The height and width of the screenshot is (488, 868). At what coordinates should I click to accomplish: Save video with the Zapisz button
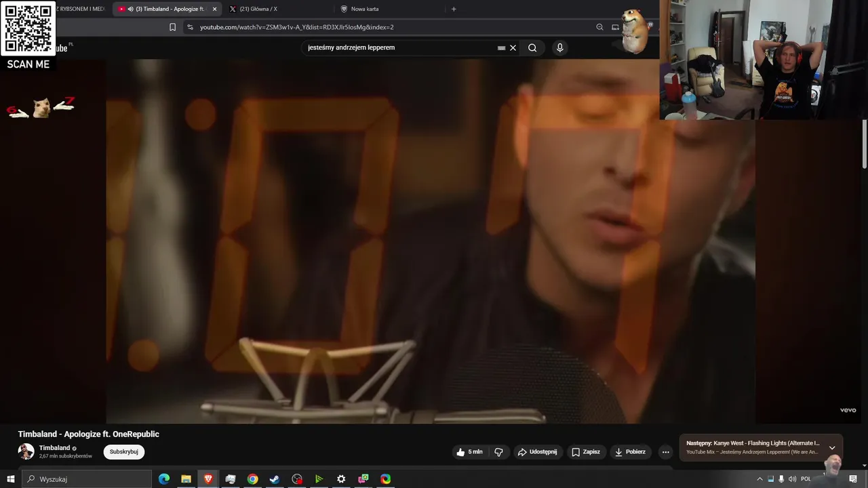click(x=586, y=452)
